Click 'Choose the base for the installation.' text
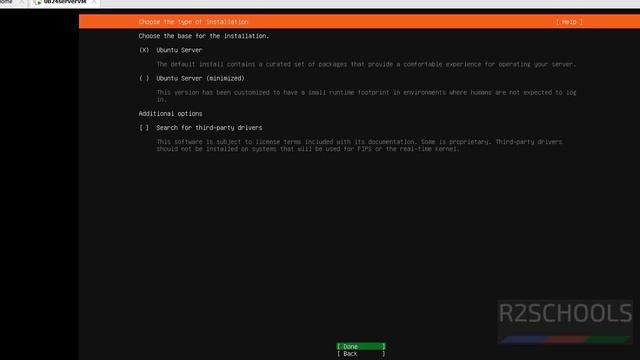 click(x=204, y=36)
